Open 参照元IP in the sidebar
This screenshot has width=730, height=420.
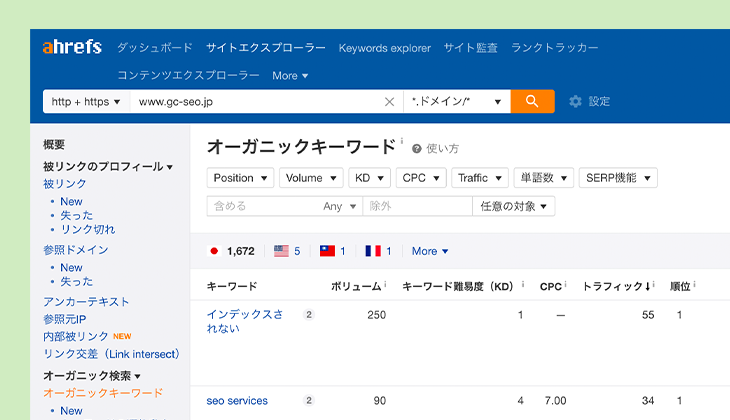[65, 319]
